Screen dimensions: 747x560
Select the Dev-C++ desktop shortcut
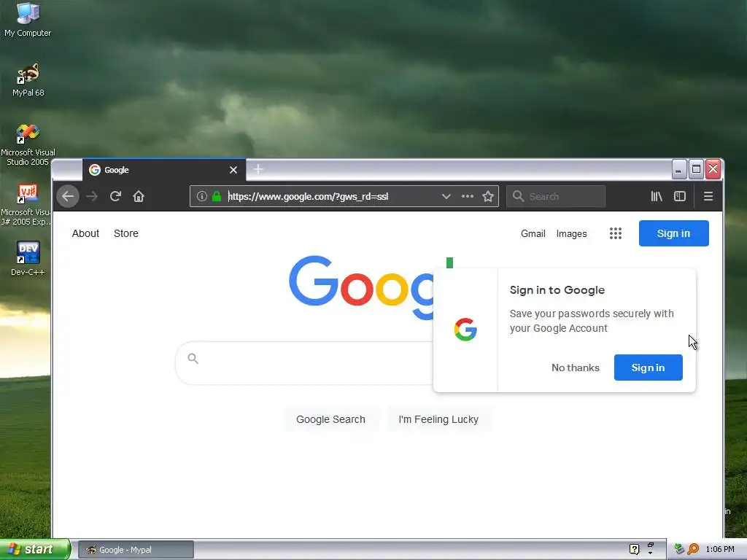point(28,259)
